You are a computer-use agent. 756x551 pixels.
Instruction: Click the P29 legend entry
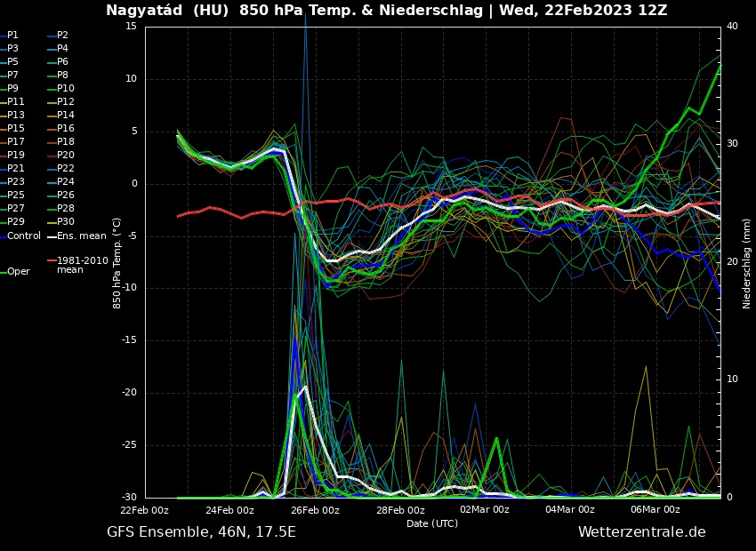click(15, 222)
